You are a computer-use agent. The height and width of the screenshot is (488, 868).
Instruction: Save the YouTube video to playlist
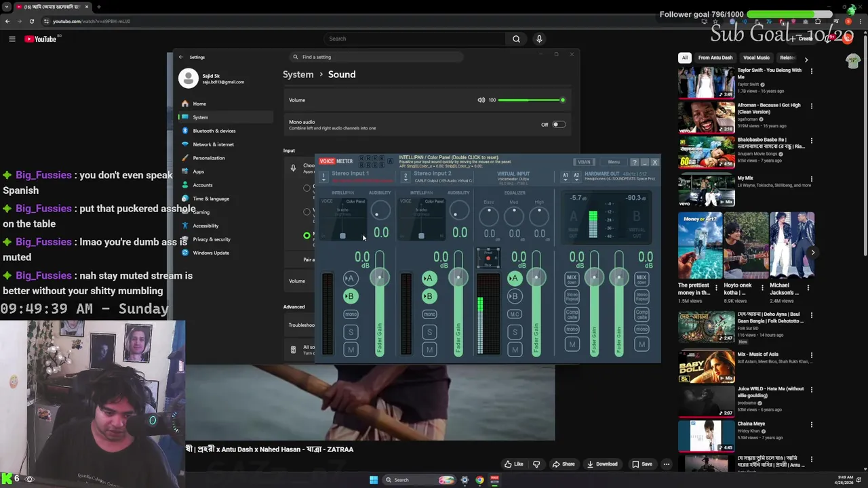pyautogui.click(x=642, y=464)
